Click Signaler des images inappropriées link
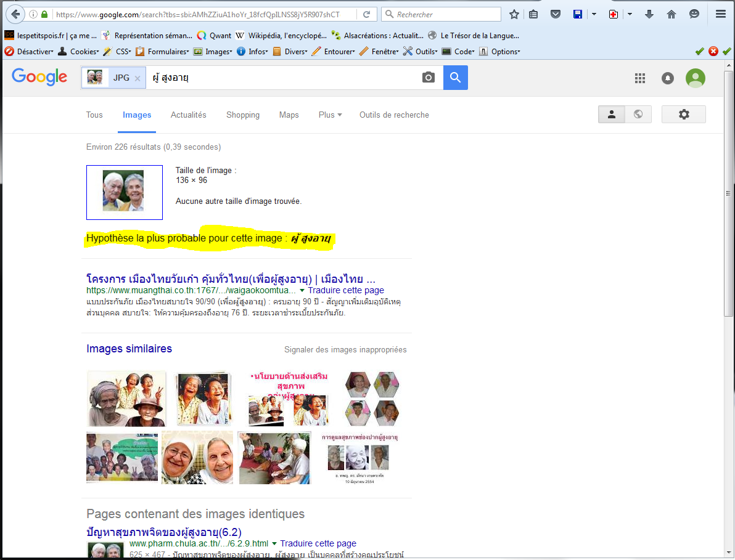Image resolution: width=735 pixels, height=560 pixels. click(345, 350)
